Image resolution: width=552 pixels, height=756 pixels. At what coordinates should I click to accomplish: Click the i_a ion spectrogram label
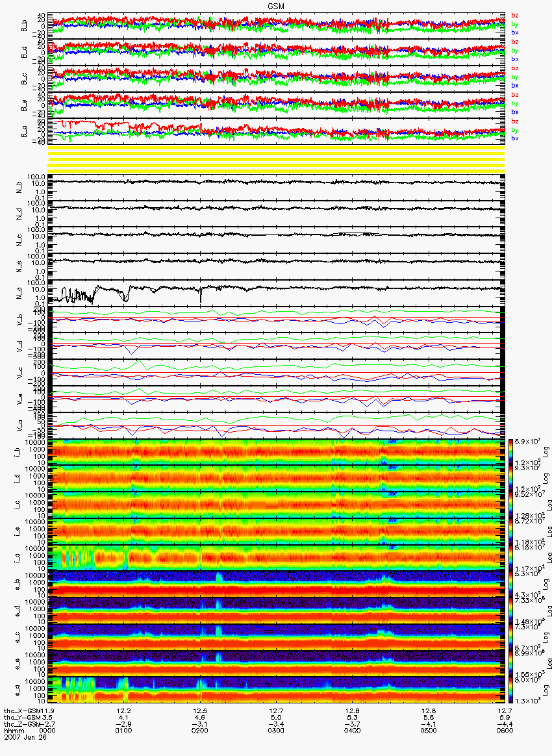pos(18,558)
